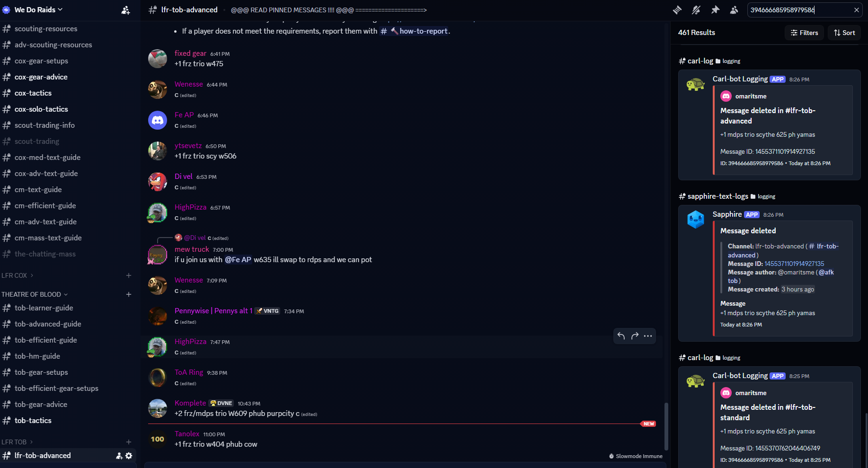Open the pinned messages panel
The height and width of the screenshot is (468, 868).
pyautogui.click(x=716, y=9)
